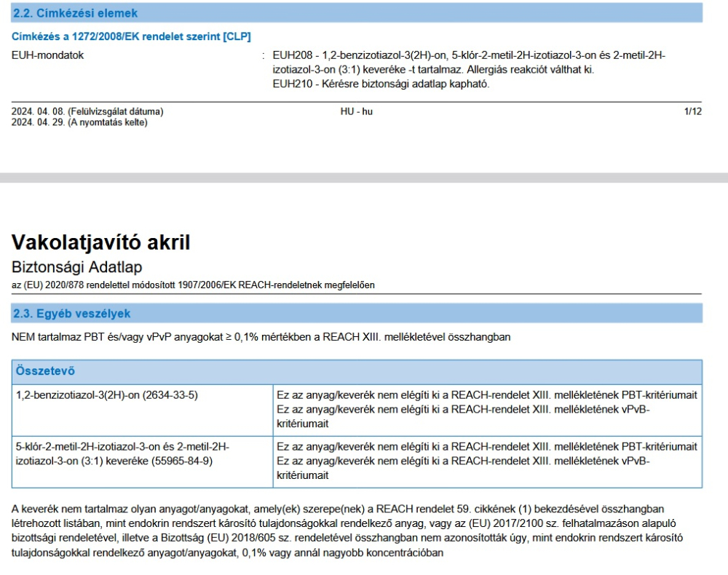Image resolution: width=728 pixels, height=575 pixels.
Task: Select the "EUH-mondatok" label
Action: click(x=48, y=55)
